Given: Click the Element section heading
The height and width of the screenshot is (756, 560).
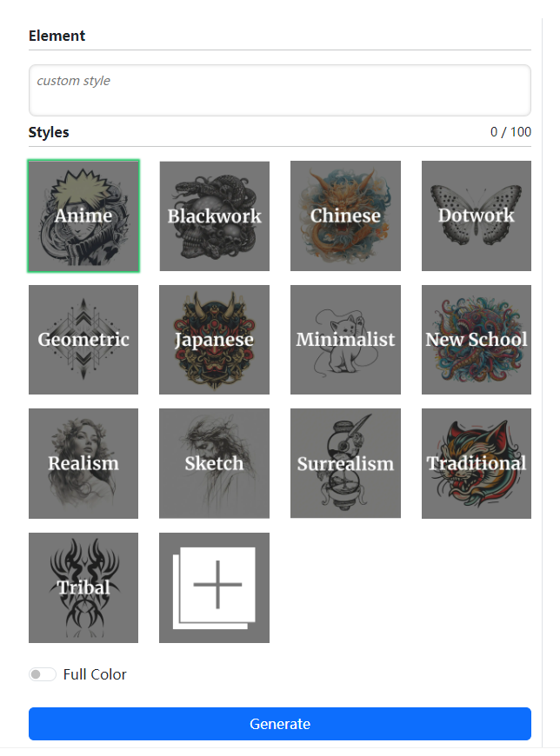Looking at the screenshot, I should (x=57, y=36).
